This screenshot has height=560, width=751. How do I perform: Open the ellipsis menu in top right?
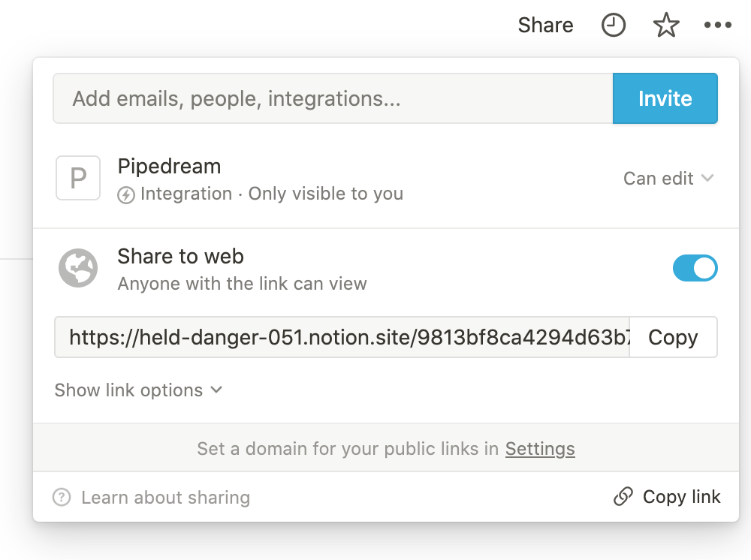click(x=717, y=24)
